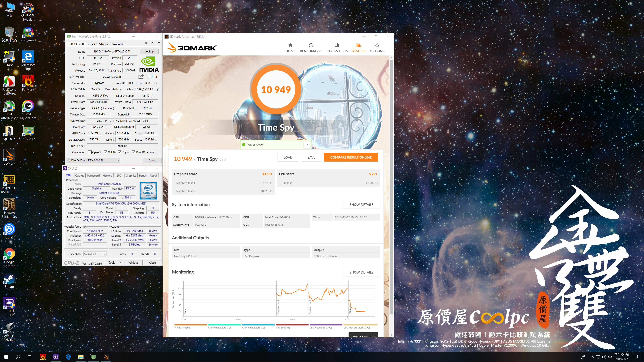
Task: Toggle the UEFI checkbox in GPU-Z
Action: 148,77
